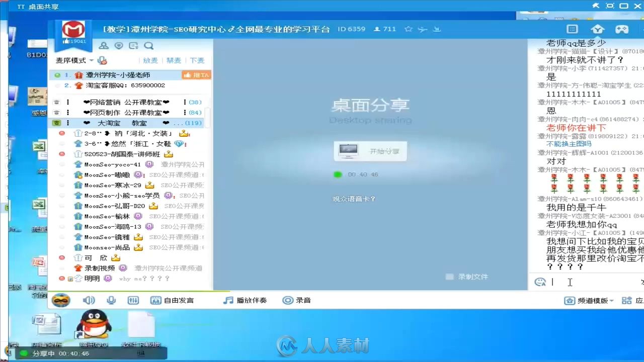Click the apps grid icon beside 频道模版
The height and width of the screenshot is (362, 644).
(x=627, y=301)
